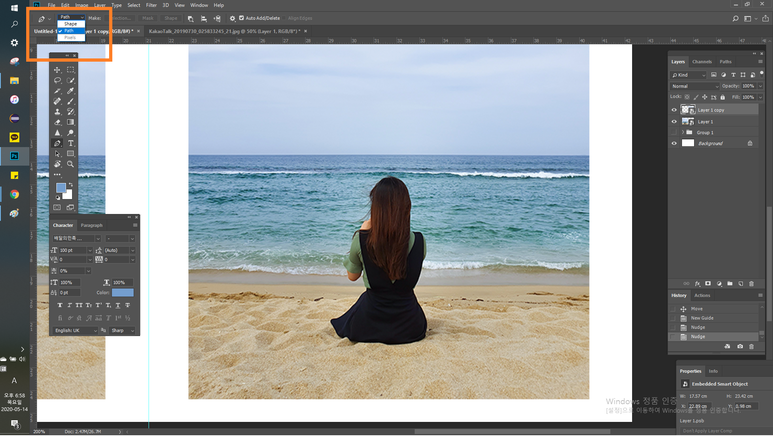Open the Edit Toolbar ellipsis
Screen dimensions: 773x436
click(x=57, y=175)
